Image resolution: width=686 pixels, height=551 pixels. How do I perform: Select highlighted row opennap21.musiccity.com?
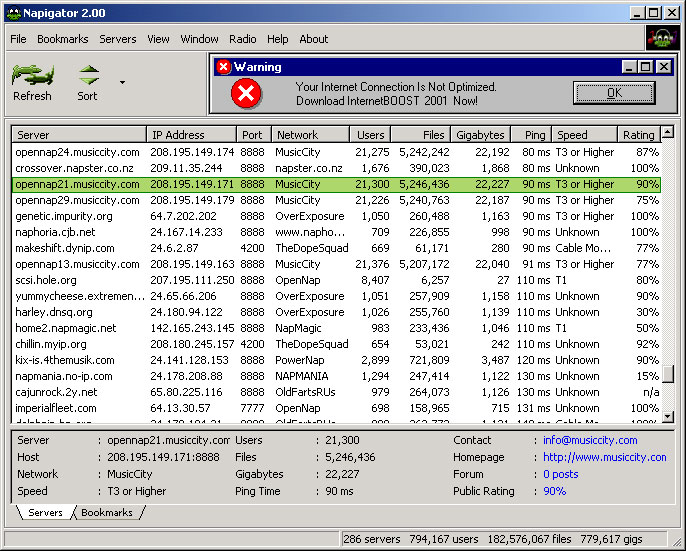(x=336, y=184)
